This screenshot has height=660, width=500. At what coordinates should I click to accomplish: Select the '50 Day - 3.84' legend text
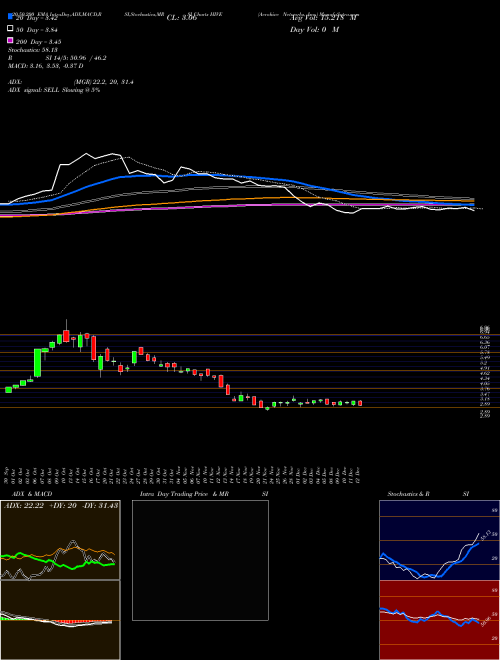pos(36,30)
